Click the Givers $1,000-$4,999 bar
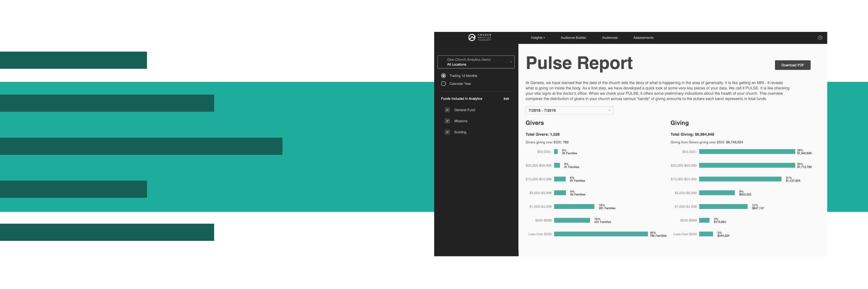The image size is (868, 289). [574, 207]
